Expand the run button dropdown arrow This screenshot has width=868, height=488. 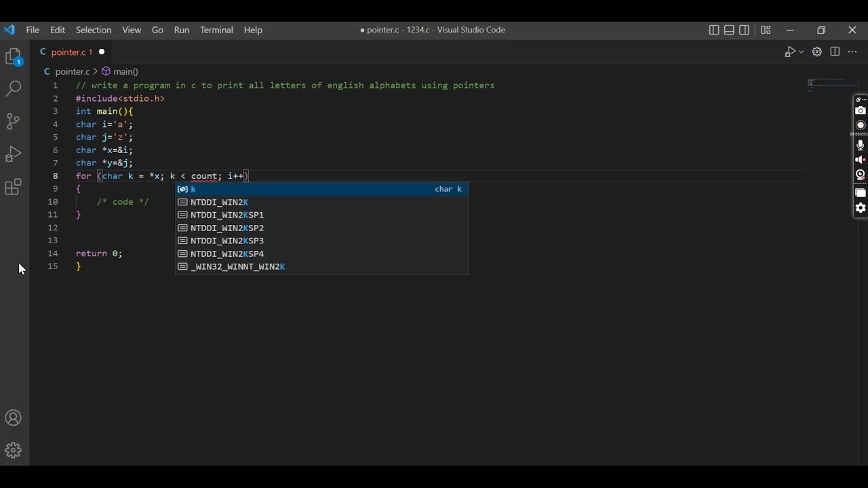(x=801, y=52)
